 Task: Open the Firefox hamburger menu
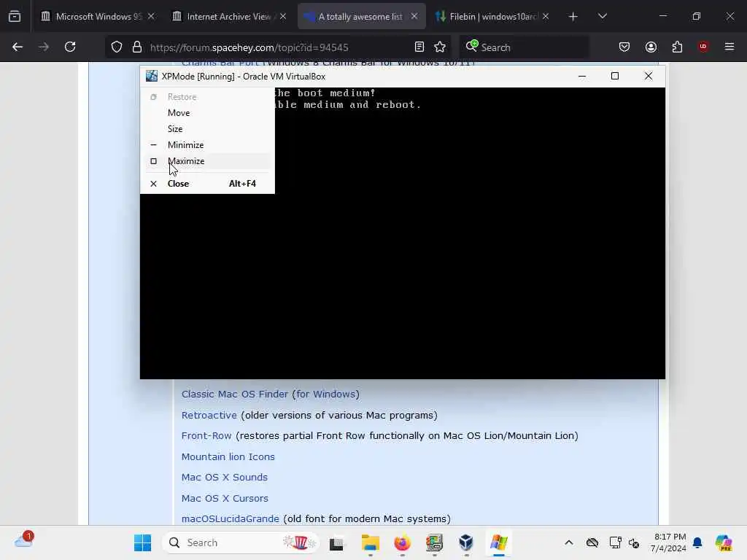(x=729, y=47)
